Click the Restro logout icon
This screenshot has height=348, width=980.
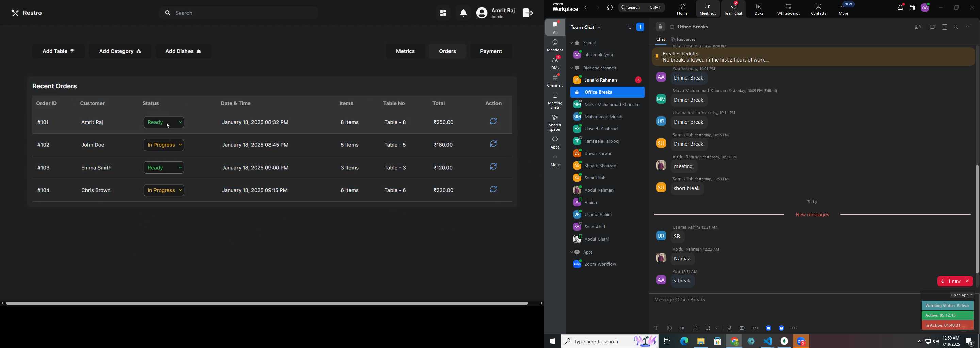(527, 13)
